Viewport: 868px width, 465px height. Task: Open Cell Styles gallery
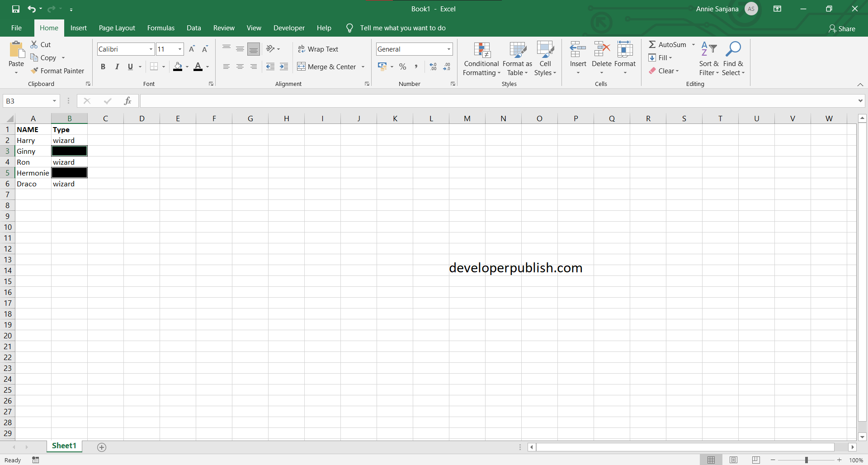545,59
